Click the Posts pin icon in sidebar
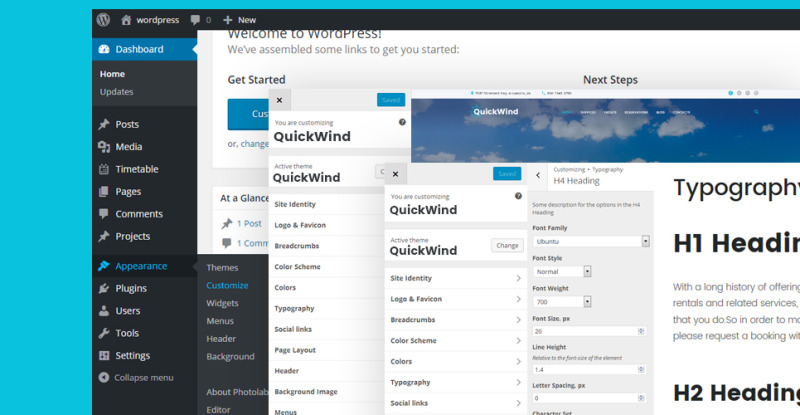 point(104,124)
